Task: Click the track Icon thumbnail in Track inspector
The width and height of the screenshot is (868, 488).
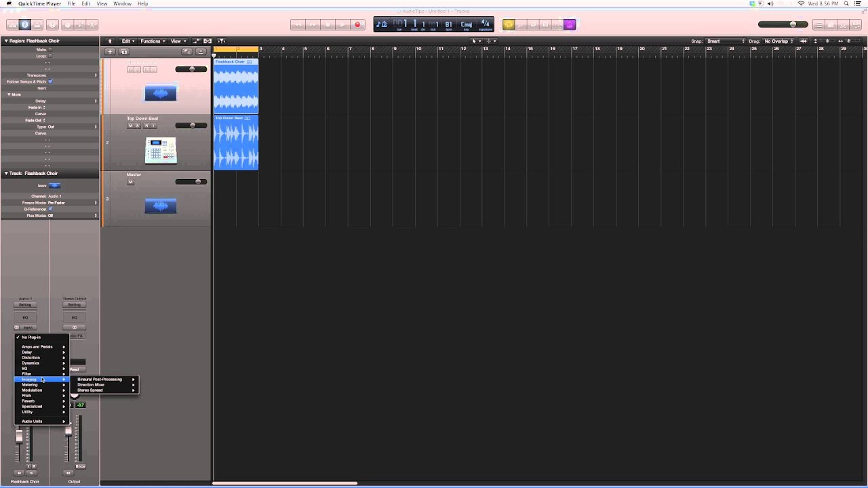Action: pyautogui.click(x=55, y=186)
